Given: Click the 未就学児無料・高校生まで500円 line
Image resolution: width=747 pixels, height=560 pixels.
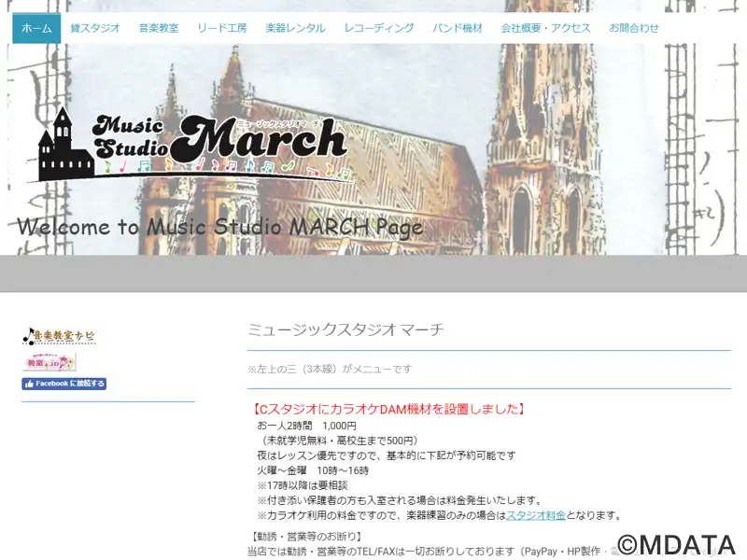Looking at the screenshot, I should tap(338, 441).
